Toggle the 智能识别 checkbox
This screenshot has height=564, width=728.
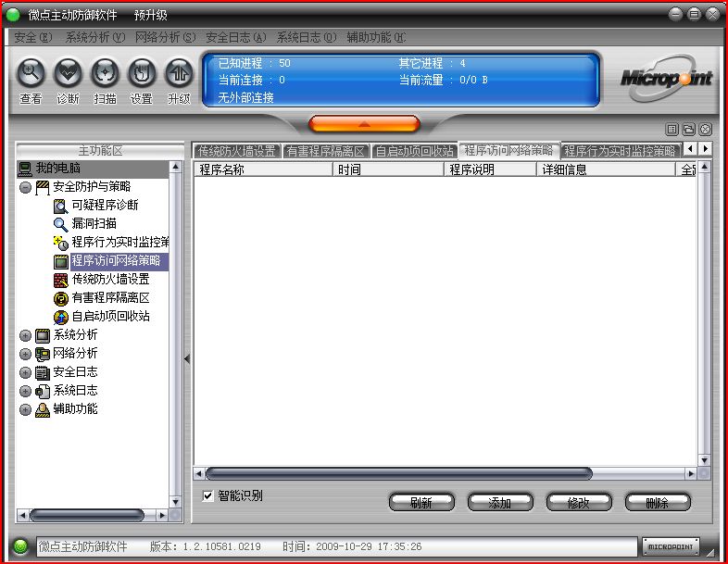[x=208, y=495]
